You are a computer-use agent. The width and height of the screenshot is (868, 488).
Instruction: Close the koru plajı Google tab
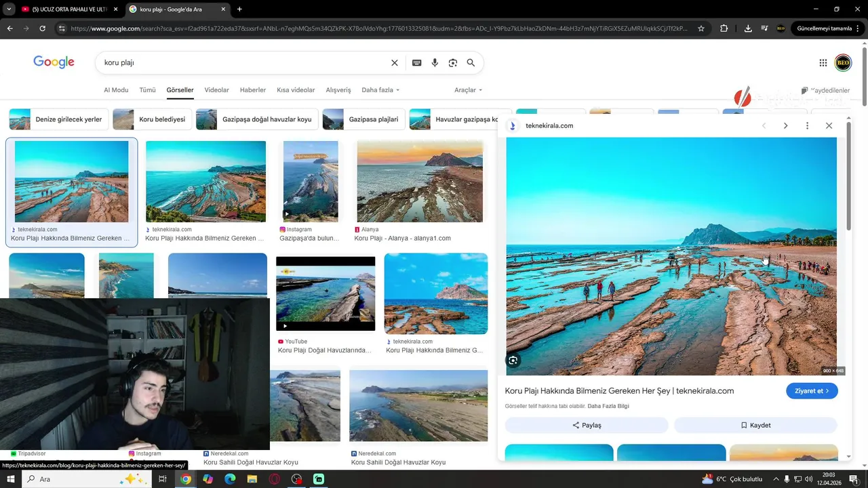222,9
